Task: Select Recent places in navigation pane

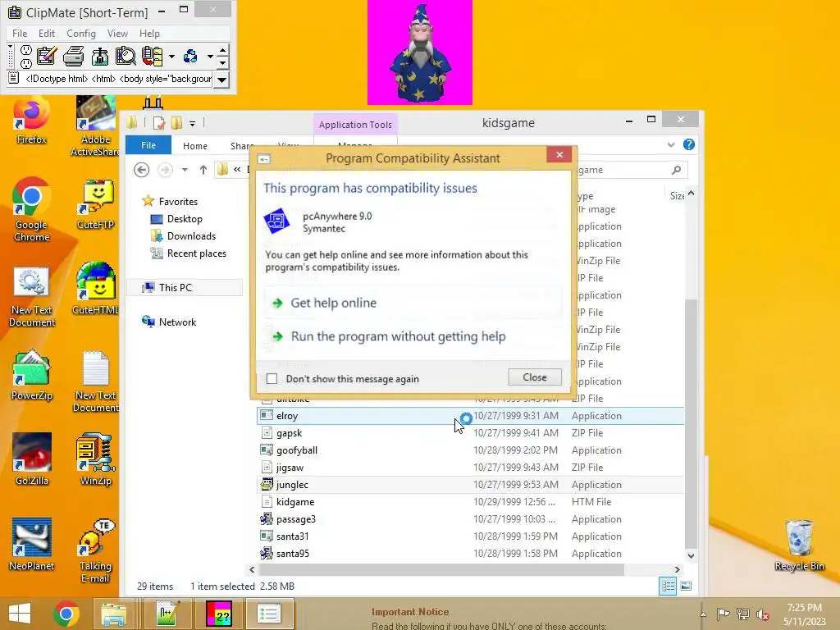Action: click(197, 253)
